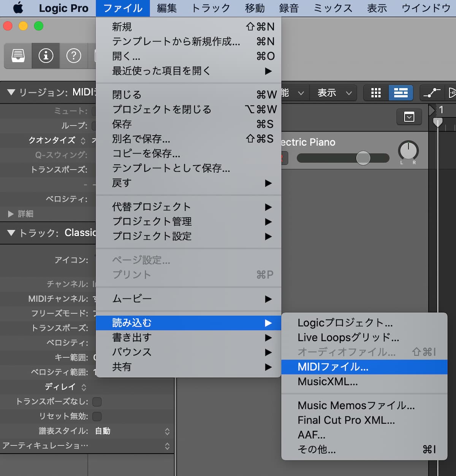
Task: Expand the プロジェクト管理 submenu
Action: [188, 221]
